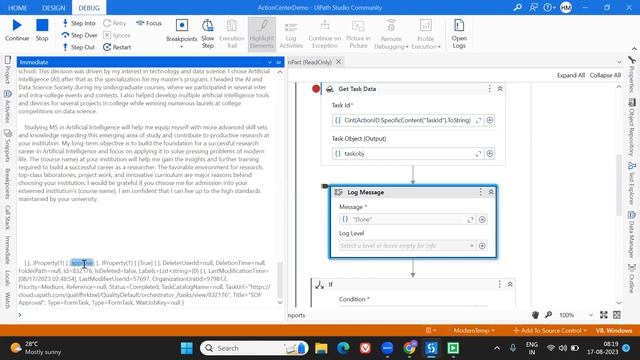The height and width of the screenshot is (360, 640).
Task: Open the Call Stack side tab
Action: tap(7, 217)
